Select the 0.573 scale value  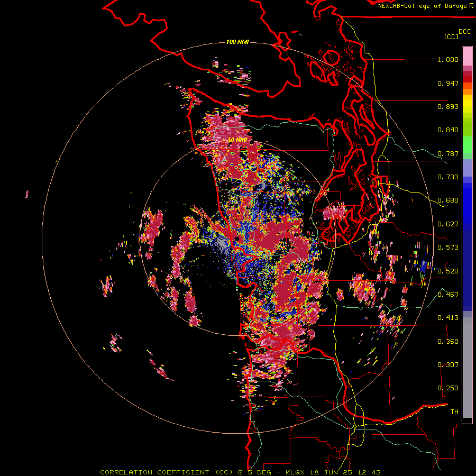(448, 248)
